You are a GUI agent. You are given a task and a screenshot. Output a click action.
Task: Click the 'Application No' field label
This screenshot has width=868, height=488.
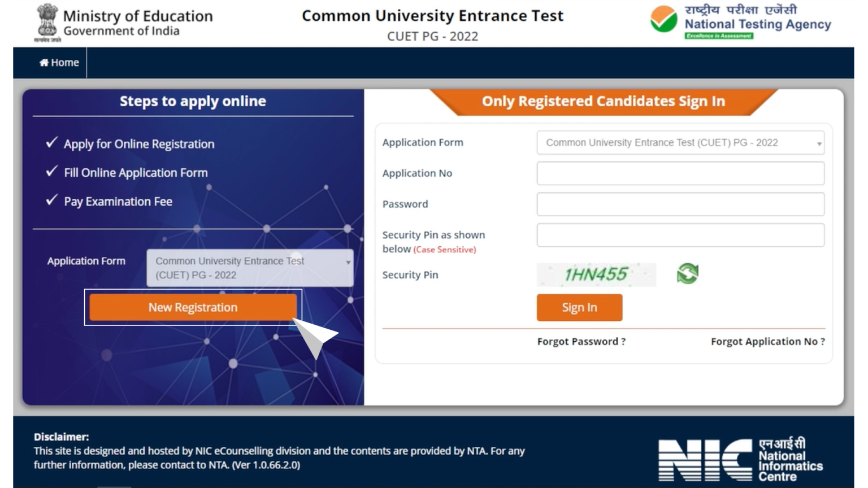point(417,173)
